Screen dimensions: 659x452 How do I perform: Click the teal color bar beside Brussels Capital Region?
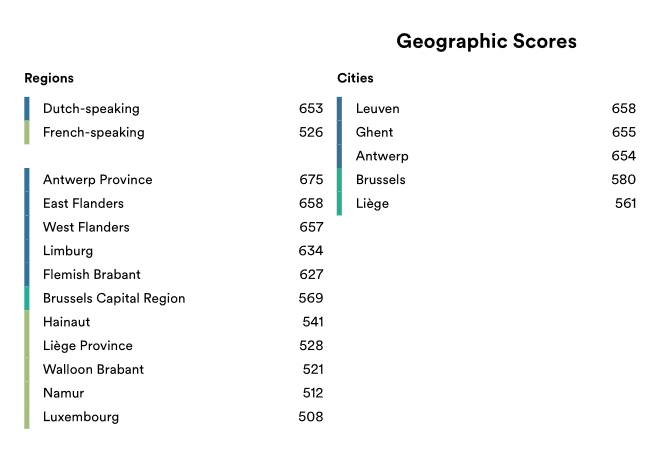click(x=27, y=298)
